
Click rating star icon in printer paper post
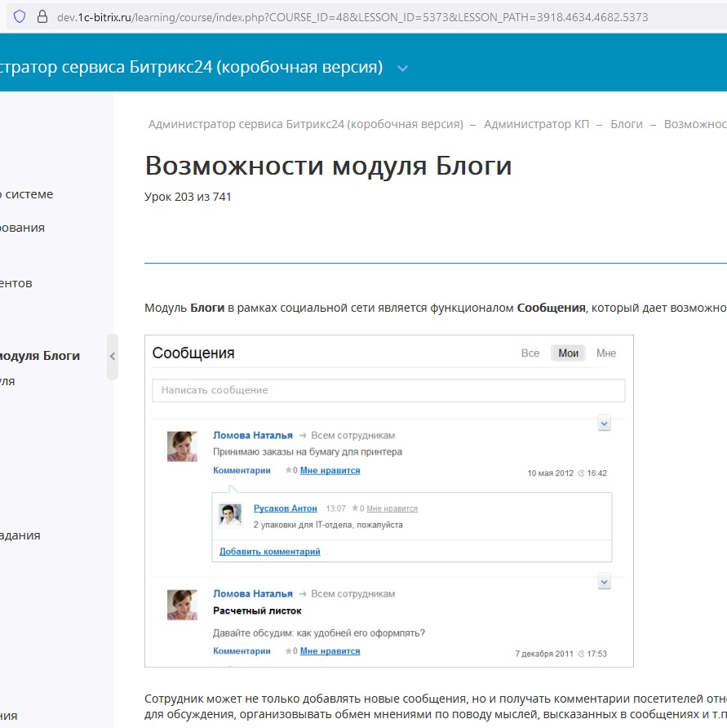[288, 470]
